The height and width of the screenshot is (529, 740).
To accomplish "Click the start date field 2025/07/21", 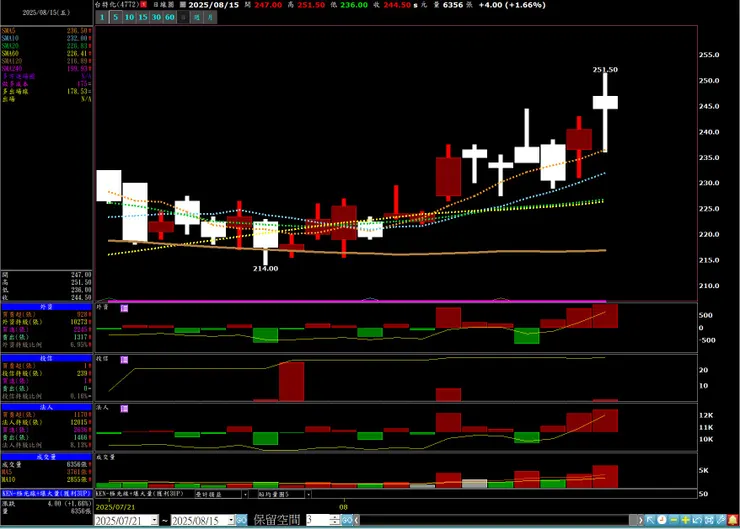I will tap(123, 520).
